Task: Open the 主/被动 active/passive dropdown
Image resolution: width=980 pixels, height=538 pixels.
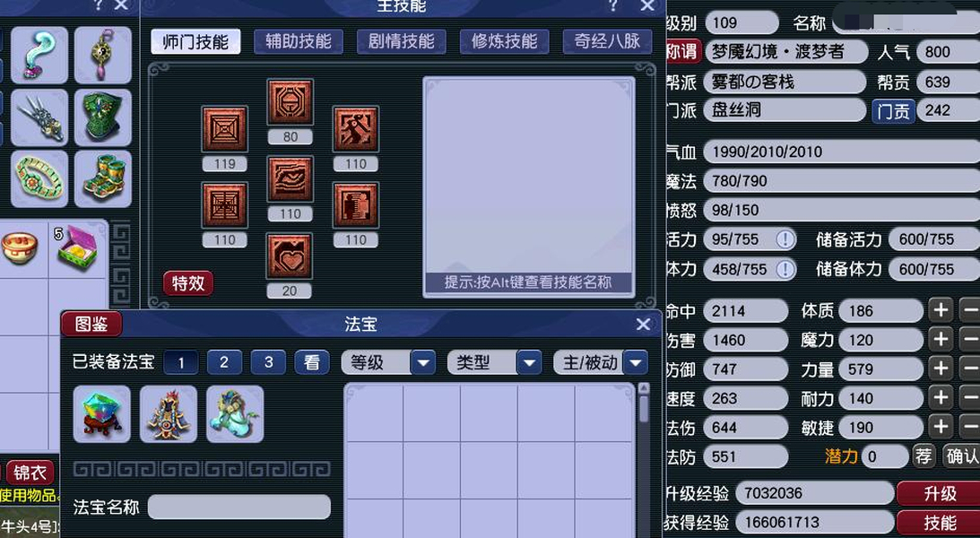Action: 636,362
